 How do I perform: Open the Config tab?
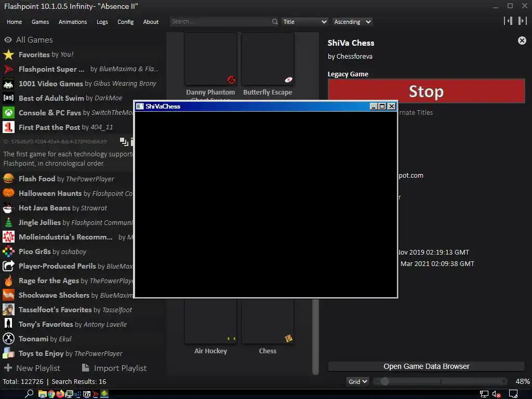[x=126, y=22]
